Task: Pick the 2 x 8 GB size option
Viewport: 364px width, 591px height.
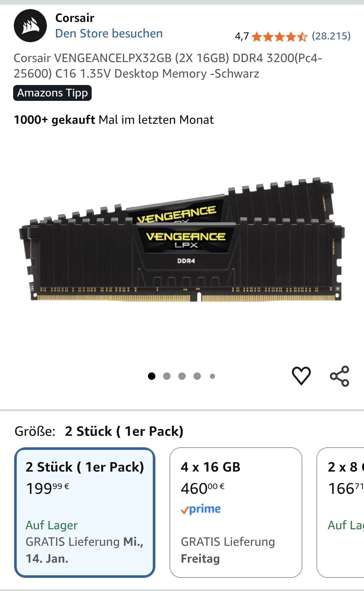Action: tap(340, 512)
